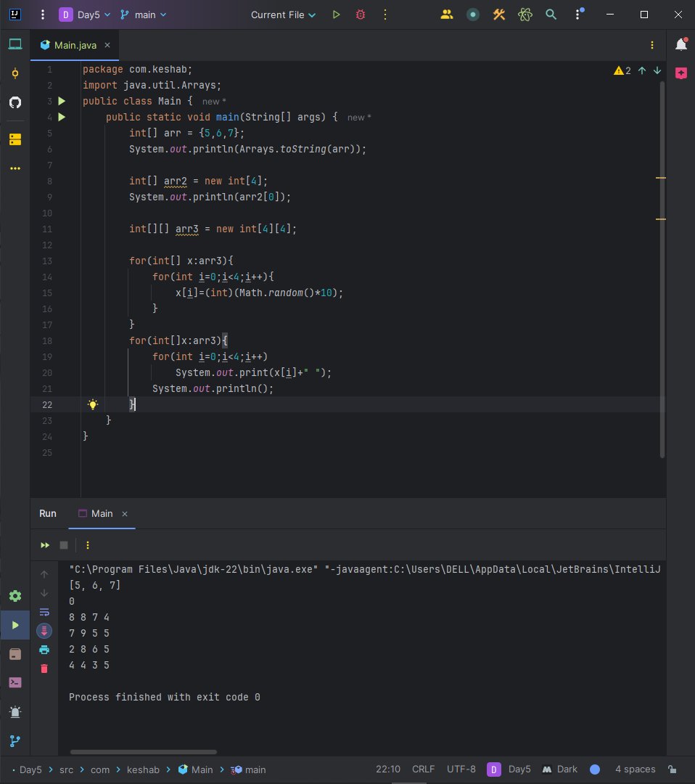
Task: Click the lightbulb quick-fix icon on line 22
Action: [92, 404]
